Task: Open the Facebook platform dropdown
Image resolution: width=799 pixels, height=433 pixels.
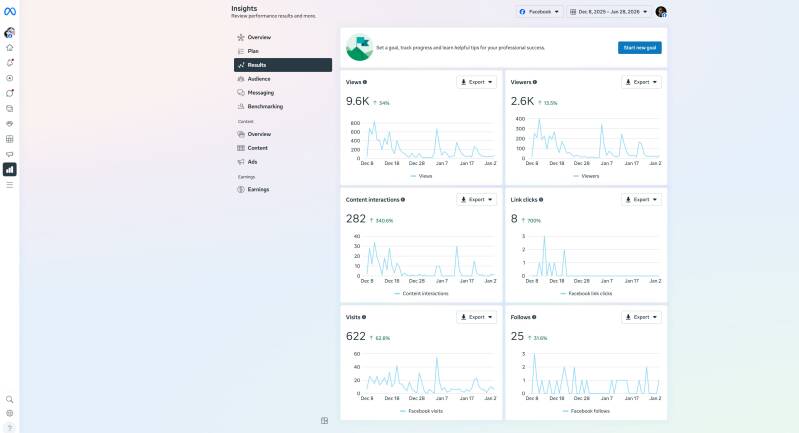Action: (538, 12)
